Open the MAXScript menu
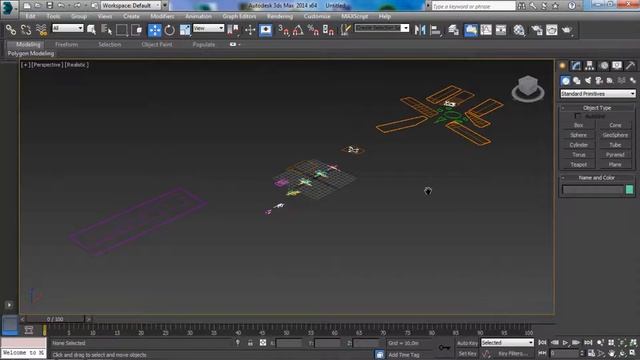The width and height of the screenshot is (640, 360). pyautogui.click(x=355, y=16)
